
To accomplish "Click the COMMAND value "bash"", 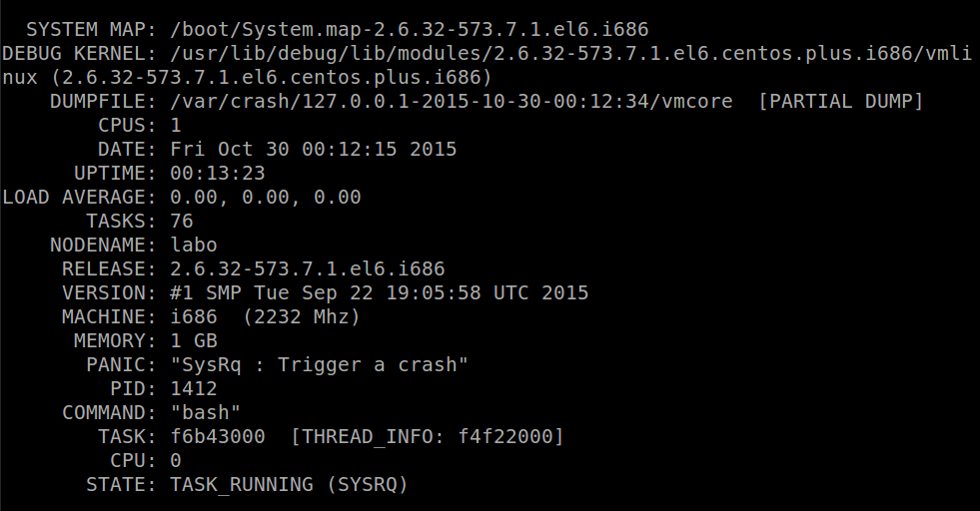I will click(x=206, y=412).
